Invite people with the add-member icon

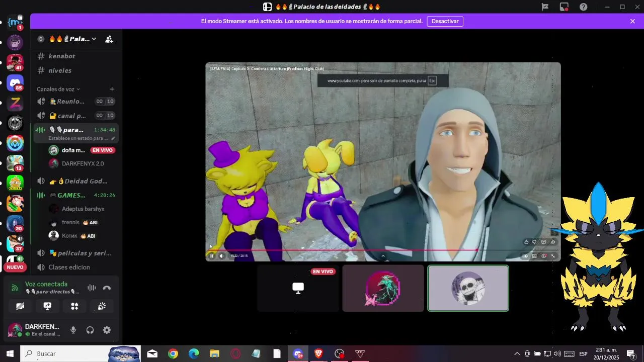click(109, 39)
